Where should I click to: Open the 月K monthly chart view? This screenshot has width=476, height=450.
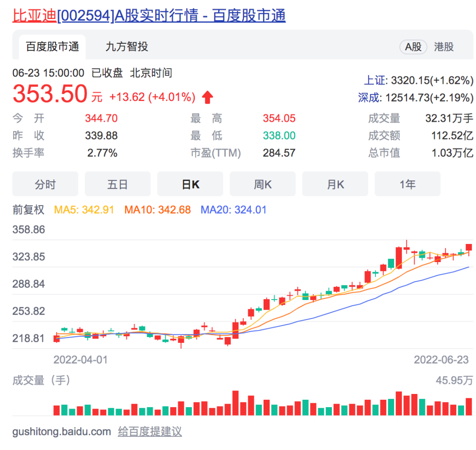[335, 184]
